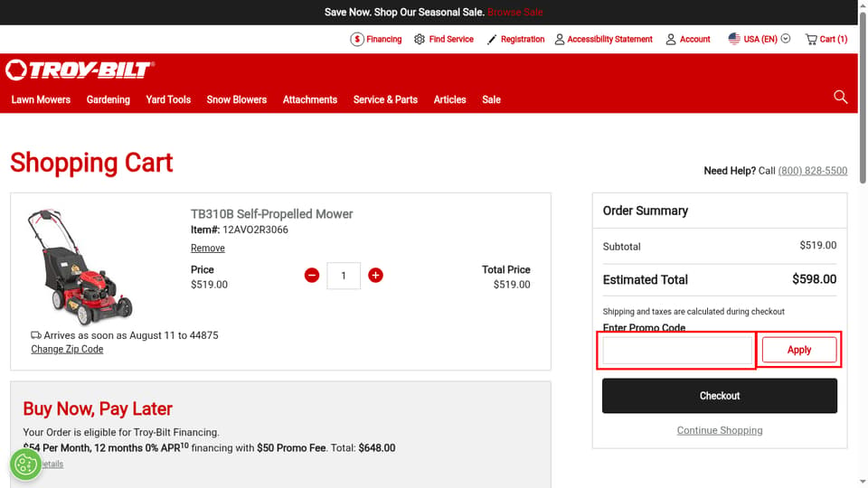The width and height of the screenshot is (868, 488).
Task: Focus the promo code input field
Action: pos(677,350)
